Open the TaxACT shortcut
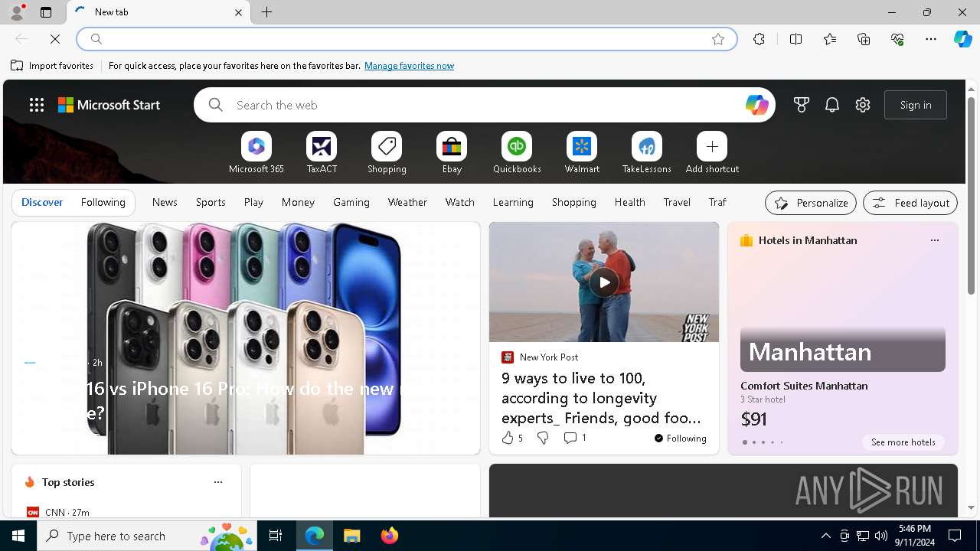Screen dimensions: 980x551 322,153
